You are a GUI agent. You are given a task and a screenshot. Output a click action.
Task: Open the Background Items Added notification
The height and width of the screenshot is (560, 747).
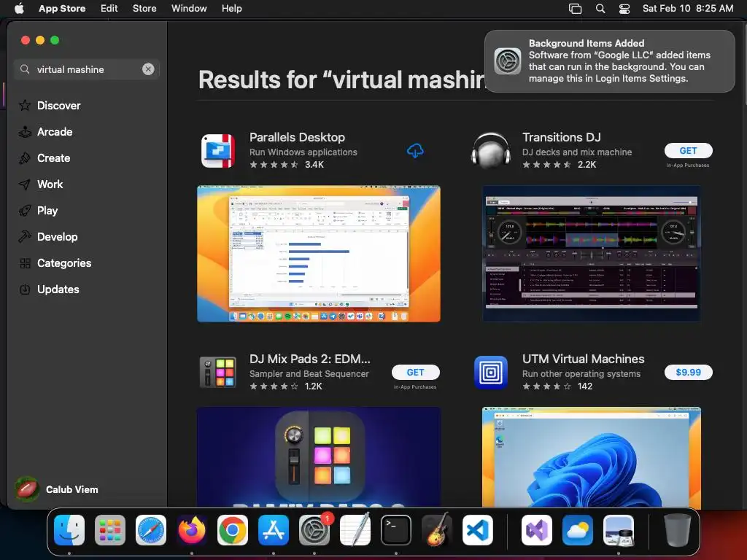(610, 61)
